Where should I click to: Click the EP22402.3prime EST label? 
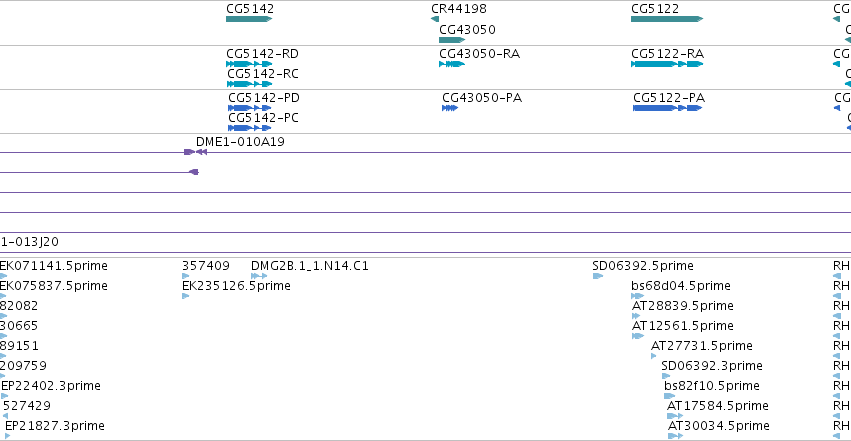coord(51,386)
